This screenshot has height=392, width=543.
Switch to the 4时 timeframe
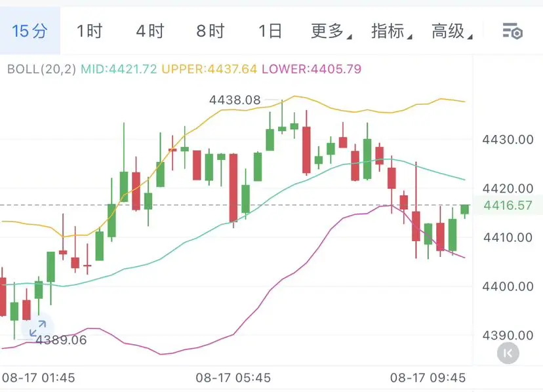(x=150, y=31)
